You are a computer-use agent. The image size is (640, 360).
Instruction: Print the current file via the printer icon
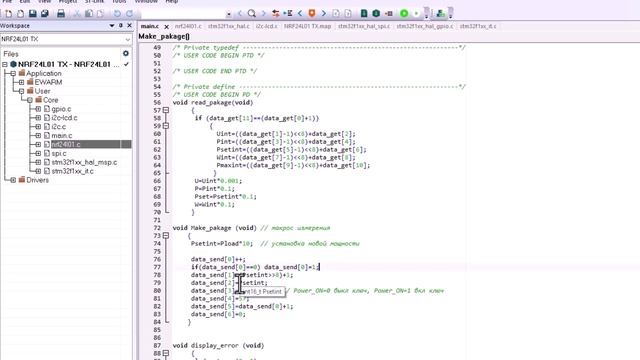point(61,13)
